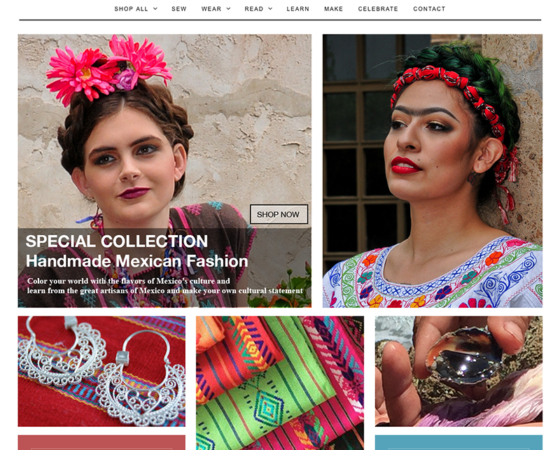Viewport: 560px width, 450px height.
Task: Visit the CELEBRATE page
Action: click(x=378, y=9)
